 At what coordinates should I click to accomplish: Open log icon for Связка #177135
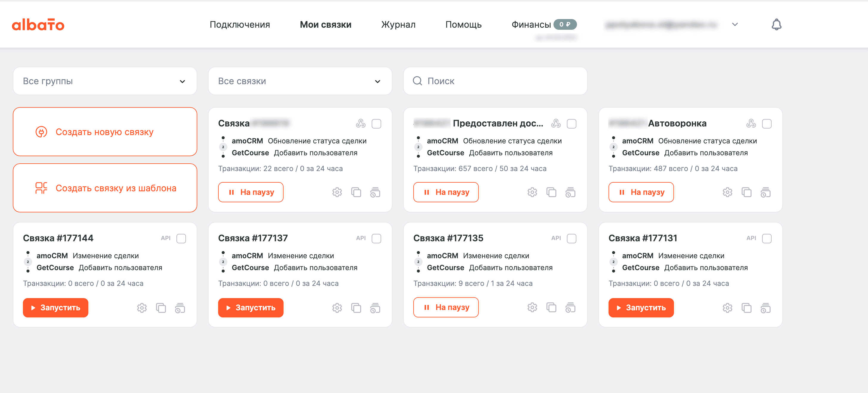570,307
